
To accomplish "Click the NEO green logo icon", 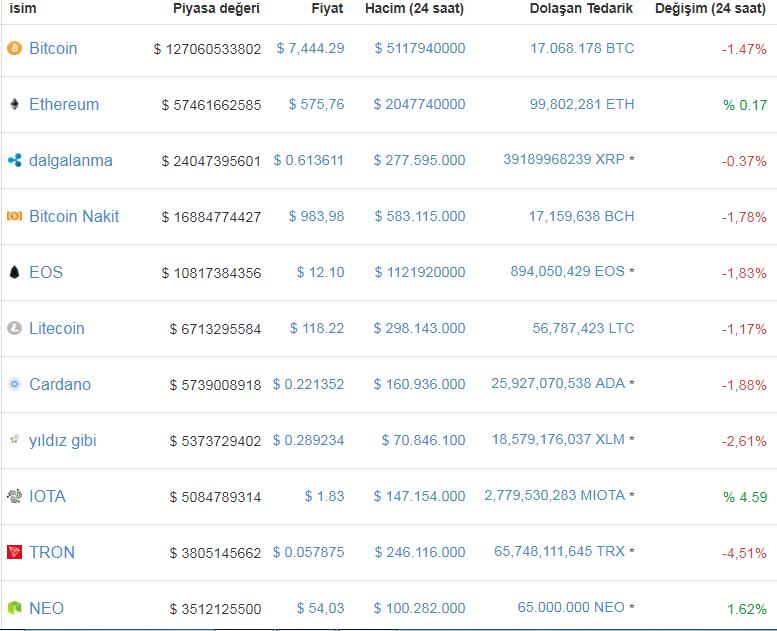I will [x=14, y=608].
